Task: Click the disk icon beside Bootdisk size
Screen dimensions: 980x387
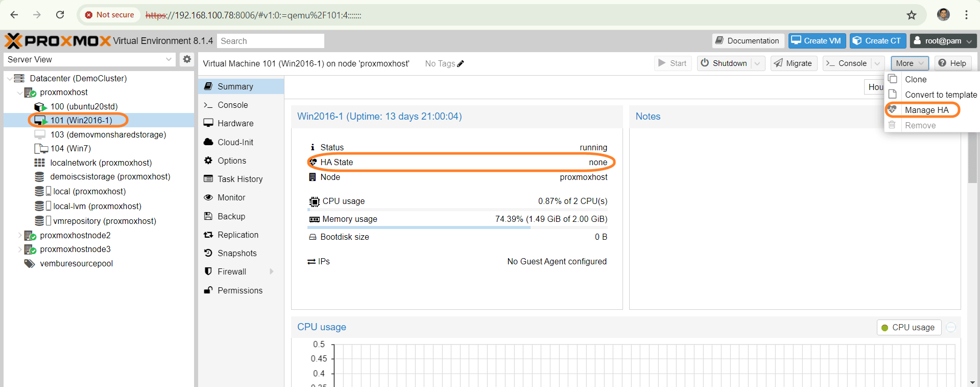Action: click(313, 237)
